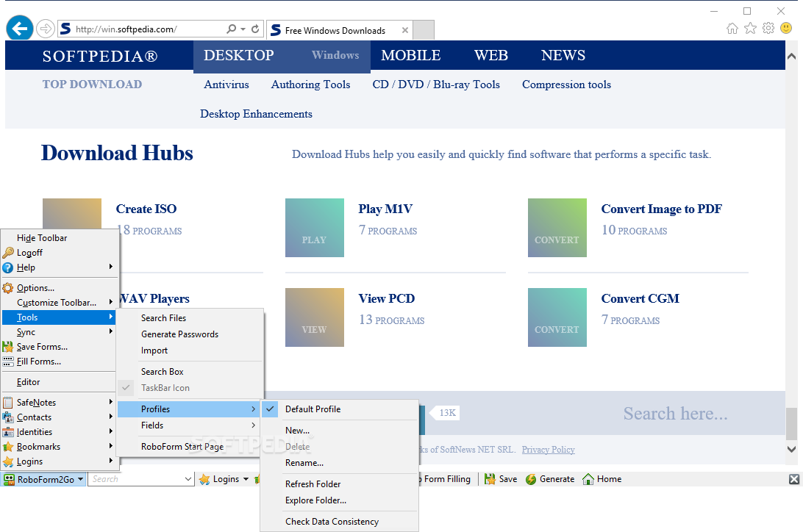
Task: Open browser settings gear icon
Action: 768,28
